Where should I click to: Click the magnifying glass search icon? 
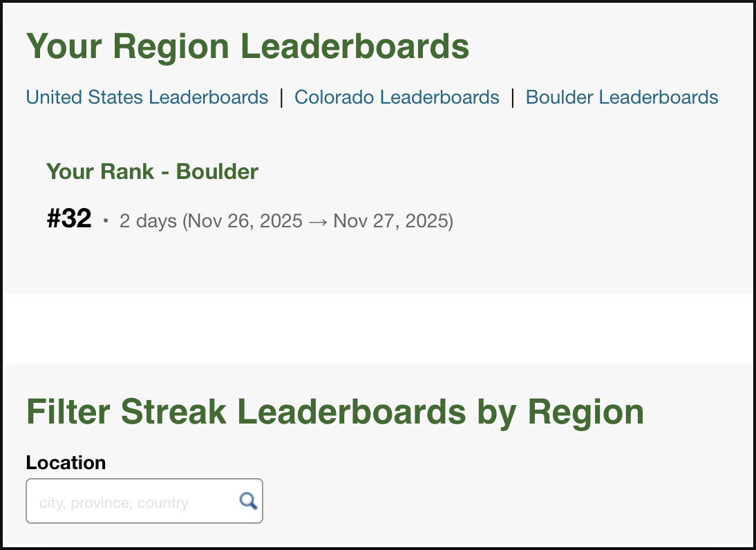click(248, 501)
